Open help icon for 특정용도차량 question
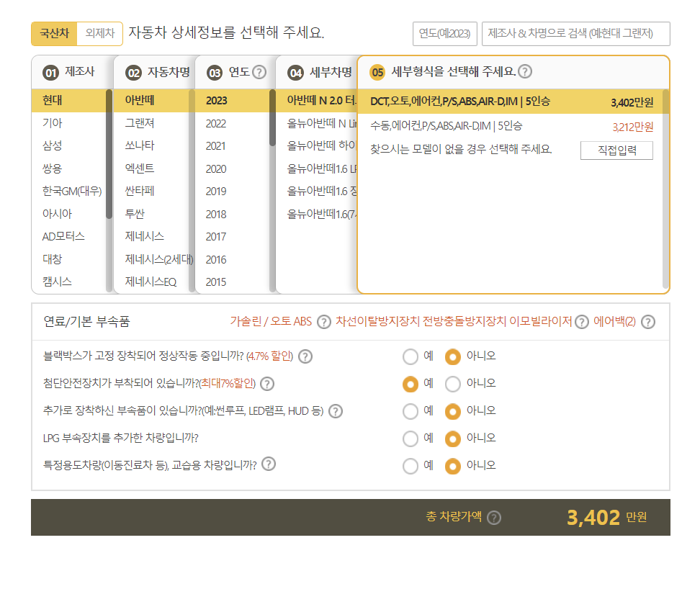Image resolution: width=700 pixels, height=589 pixels. point(269,464)
